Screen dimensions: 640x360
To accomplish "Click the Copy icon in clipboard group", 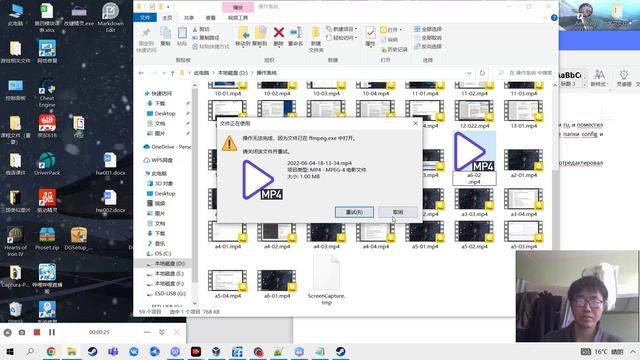I will [165, 33].
